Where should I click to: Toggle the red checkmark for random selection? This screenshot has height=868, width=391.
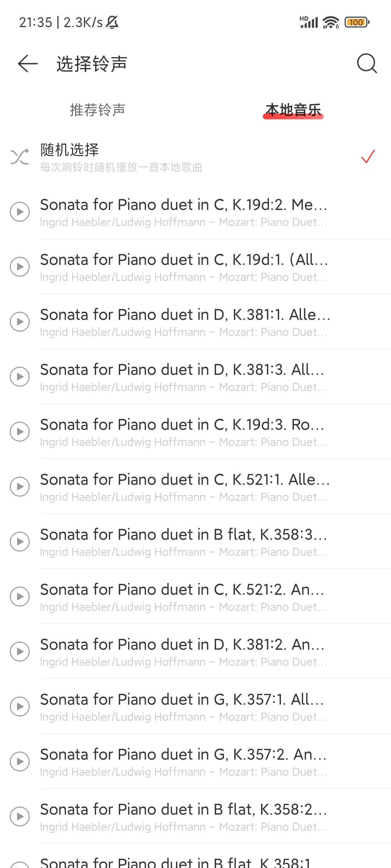pyautogui.click(x=367, y=157)
